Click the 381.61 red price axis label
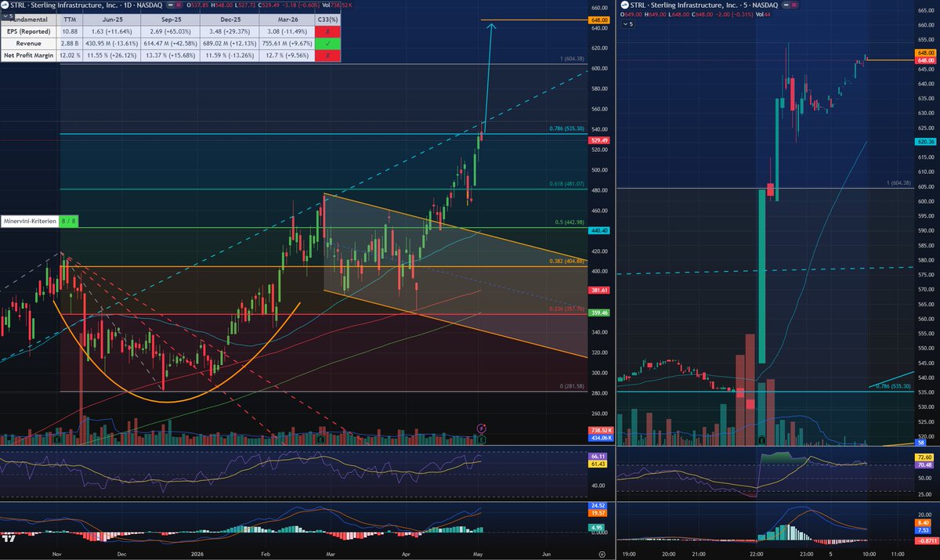The width and height of the screenshot is (940, 560). pyautogui.click(x=599, y=290)
